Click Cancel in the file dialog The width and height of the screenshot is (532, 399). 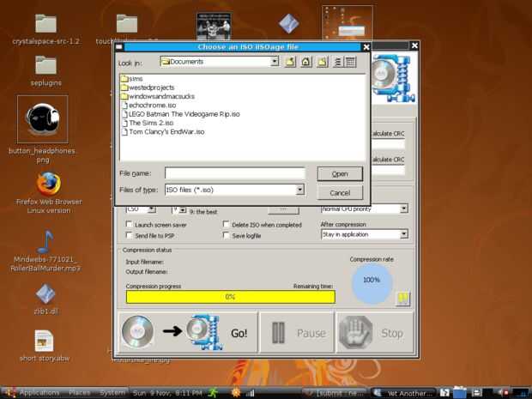tap(340, 193)
